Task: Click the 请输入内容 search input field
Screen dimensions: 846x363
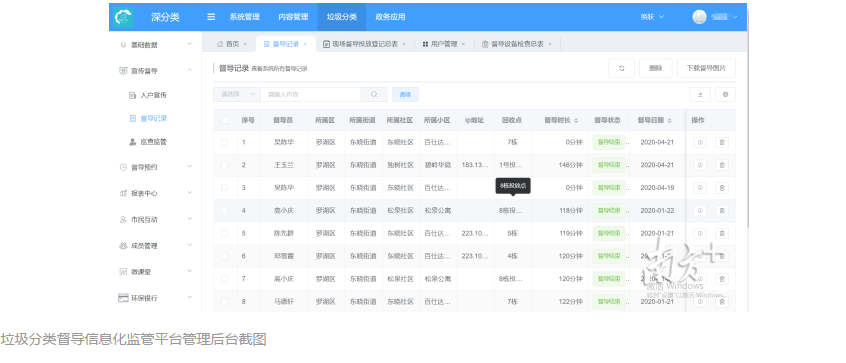Action: click(x=311, y=94)
